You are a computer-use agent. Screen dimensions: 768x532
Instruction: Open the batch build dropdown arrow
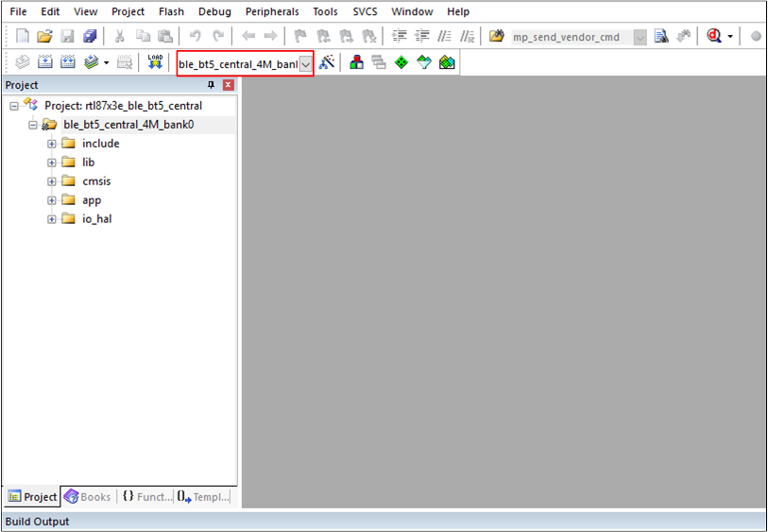(x=107, y=62)
